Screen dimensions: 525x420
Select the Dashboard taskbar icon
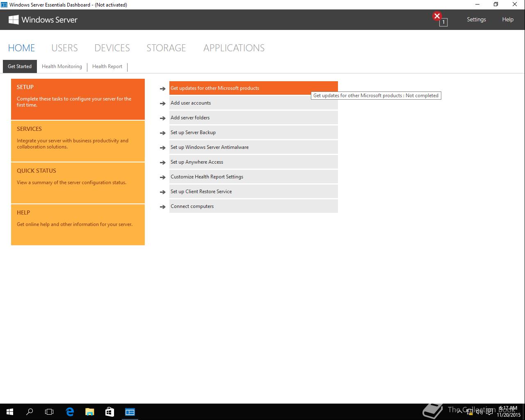[x=130, y=412]
